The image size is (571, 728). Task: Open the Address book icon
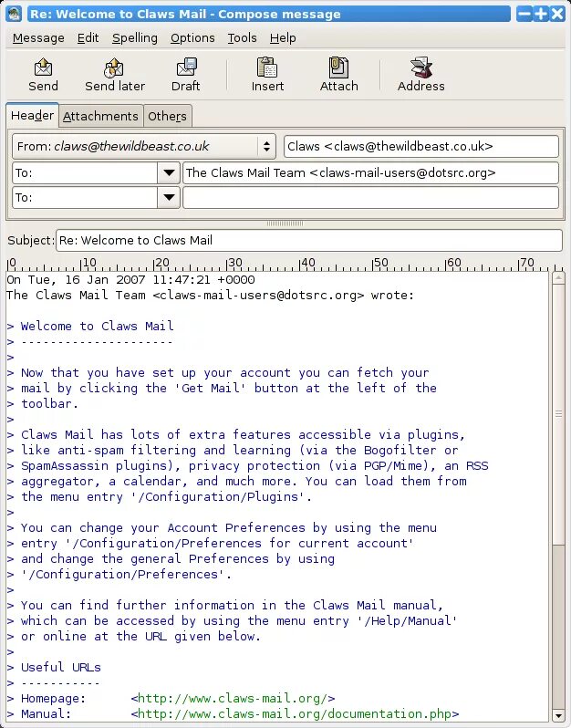click(421, 68)
